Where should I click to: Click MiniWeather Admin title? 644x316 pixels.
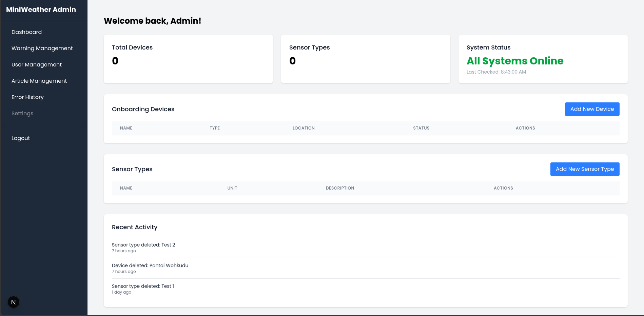[x=41, y=9]
